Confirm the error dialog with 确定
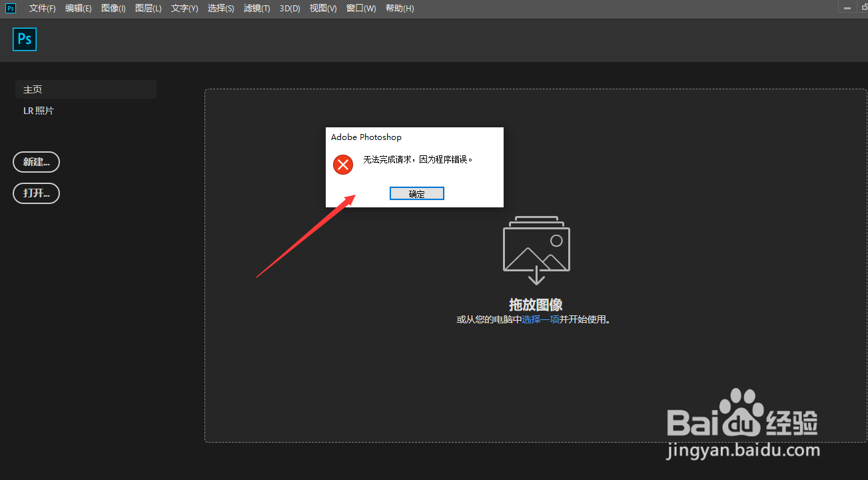Viewport: 868px width, 480px height. (x=417, y=193)
